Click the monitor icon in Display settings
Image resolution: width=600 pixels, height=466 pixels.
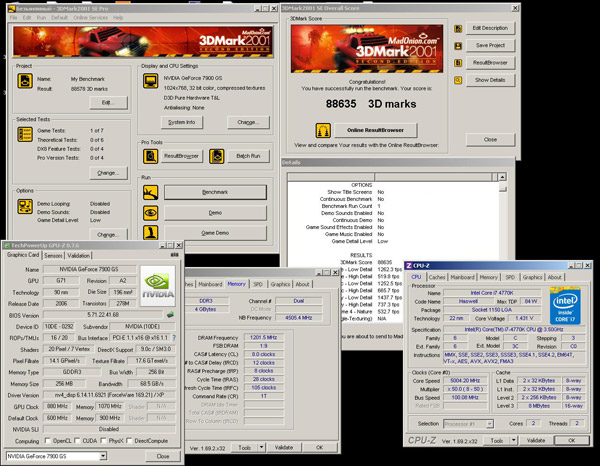(152, 79)
